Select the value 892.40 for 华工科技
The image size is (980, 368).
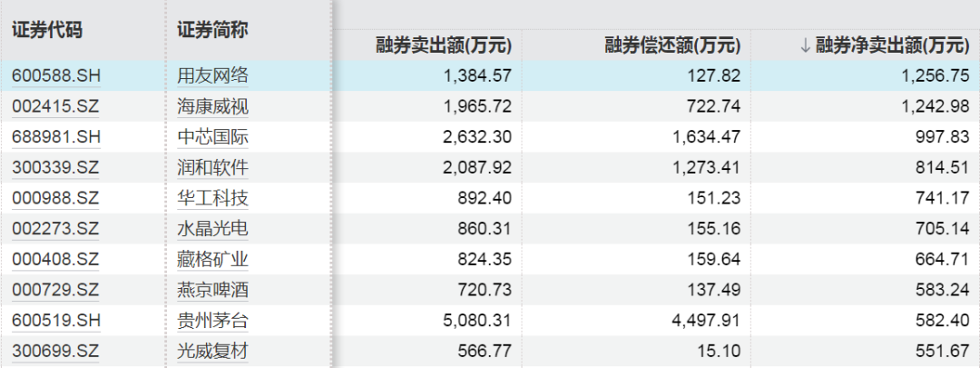[x=485, y=198]
